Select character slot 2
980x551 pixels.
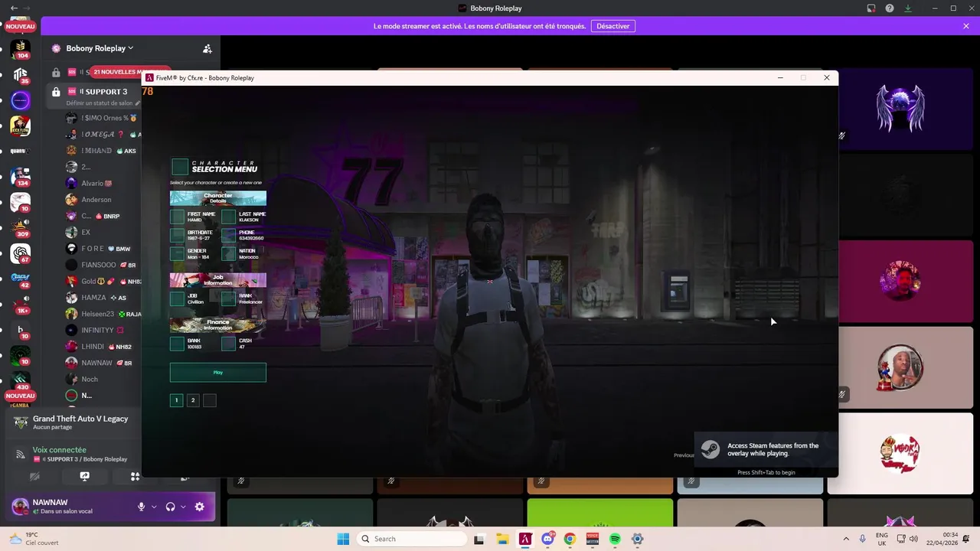coord(193,400)
